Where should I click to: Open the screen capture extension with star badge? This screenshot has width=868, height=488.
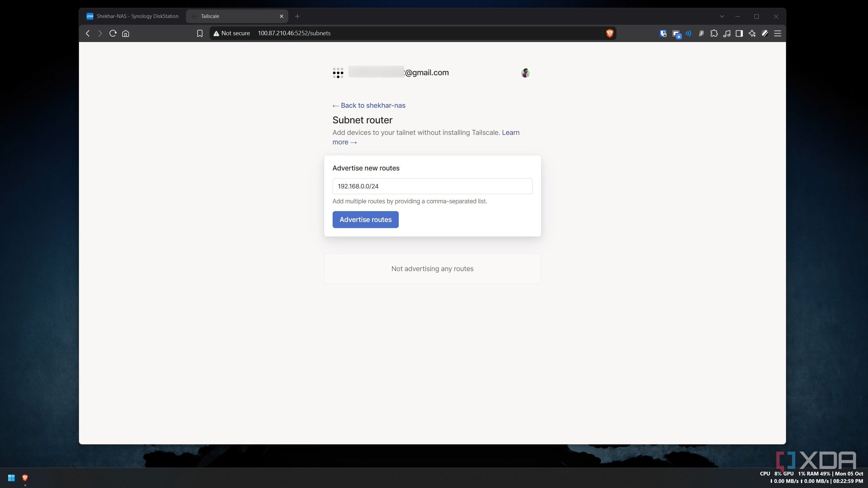coord(676,34)
